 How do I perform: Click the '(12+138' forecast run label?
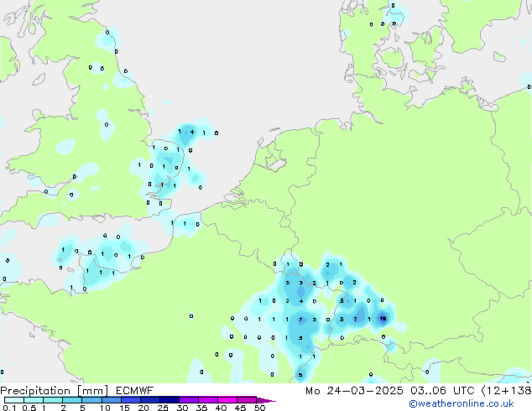506,391
